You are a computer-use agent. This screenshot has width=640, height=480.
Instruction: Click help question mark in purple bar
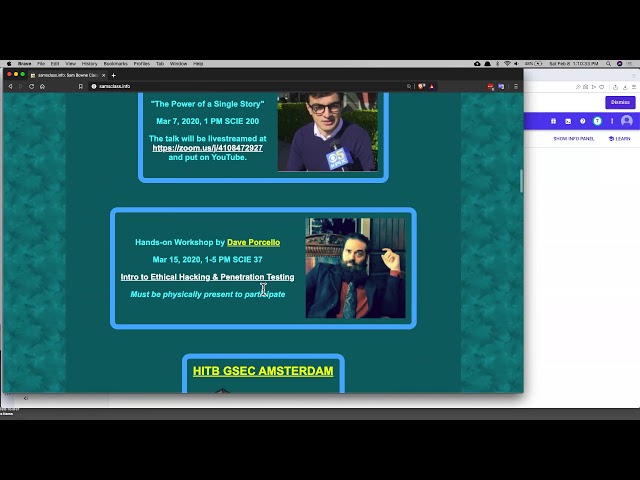coord(582,121)
